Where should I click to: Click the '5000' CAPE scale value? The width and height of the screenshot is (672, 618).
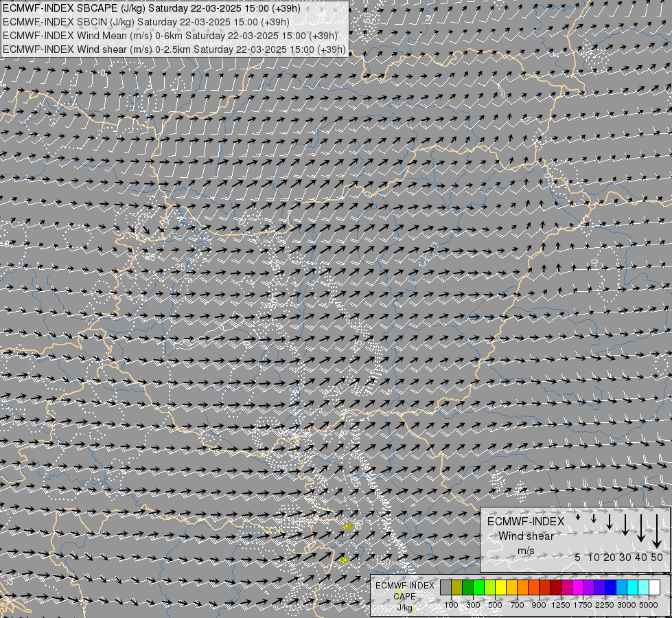(x=649, y=605)
